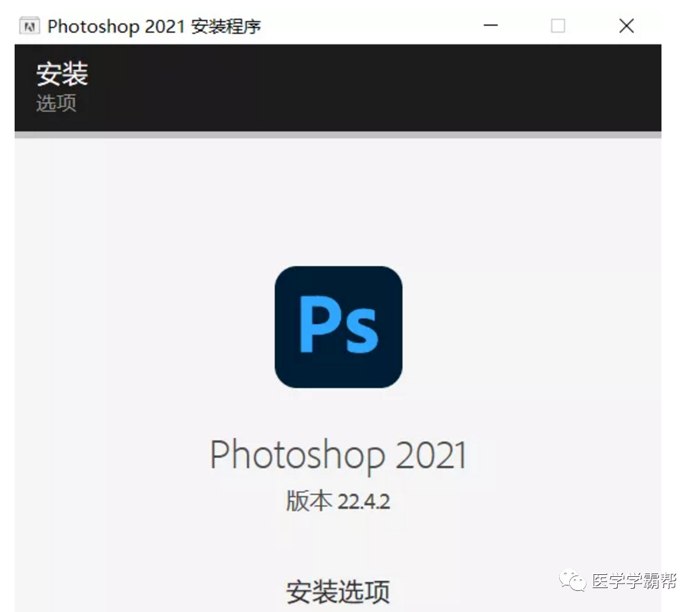This screenshot has width=700, height=612.
Task: Minimize the Photoshop 2021 installer window
Action: 491,25
